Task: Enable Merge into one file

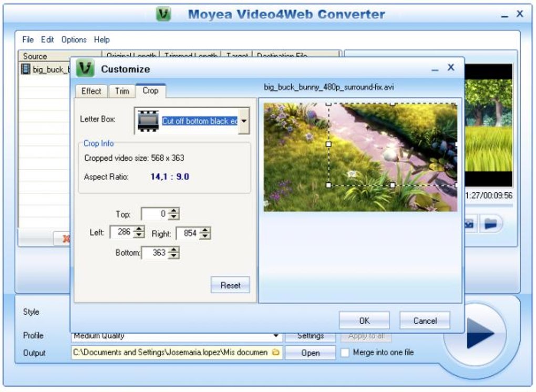Action: point(345,353)
